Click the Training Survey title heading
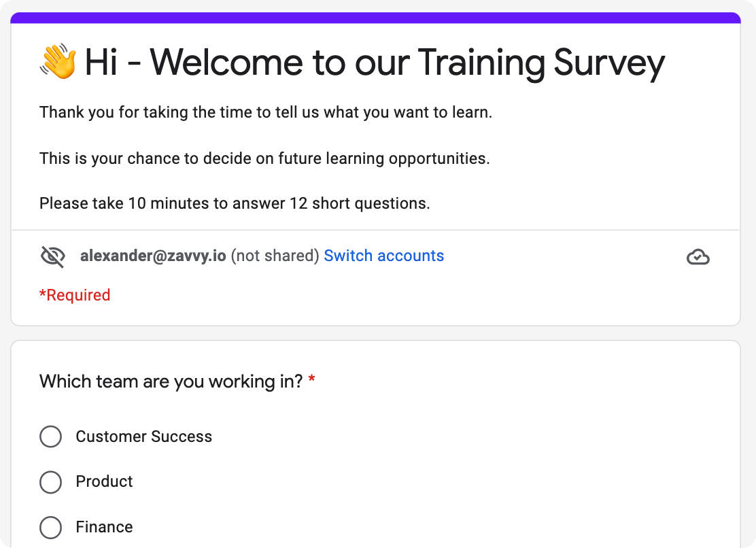 (x=374, y=63)
